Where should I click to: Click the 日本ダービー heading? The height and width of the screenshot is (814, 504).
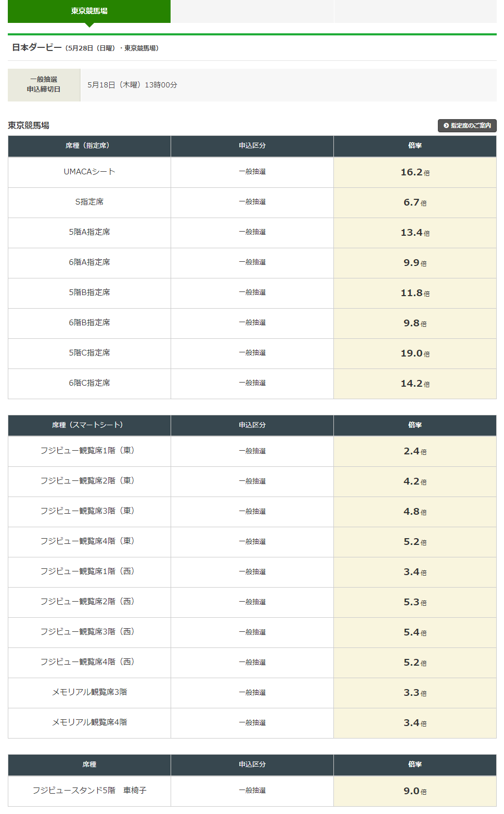click(37, 47)
